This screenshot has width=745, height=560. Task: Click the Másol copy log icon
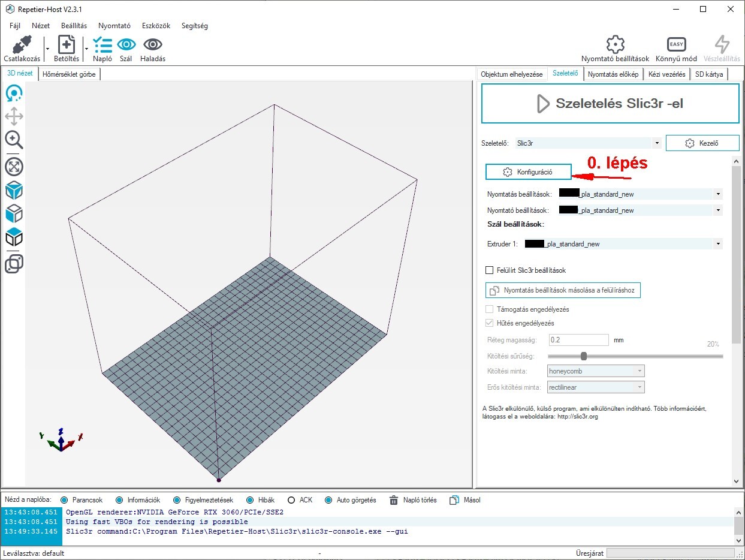click(x=454, y=500)
